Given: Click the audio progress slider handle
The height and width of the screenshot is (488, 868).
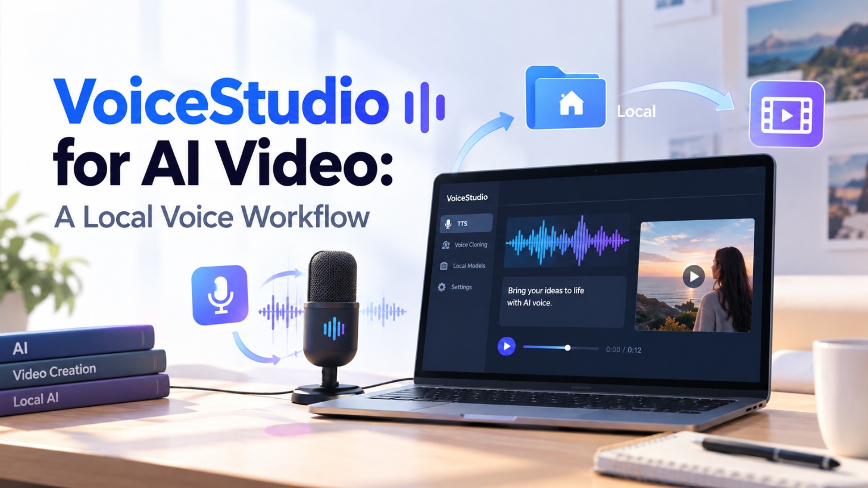Looking at the screenshot, I should 567,348.
